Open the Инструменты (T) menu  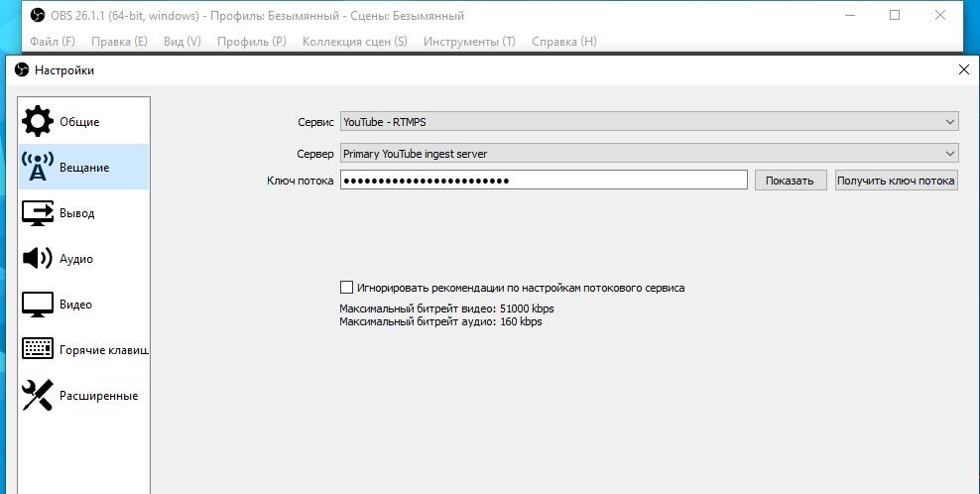[469, 42]
